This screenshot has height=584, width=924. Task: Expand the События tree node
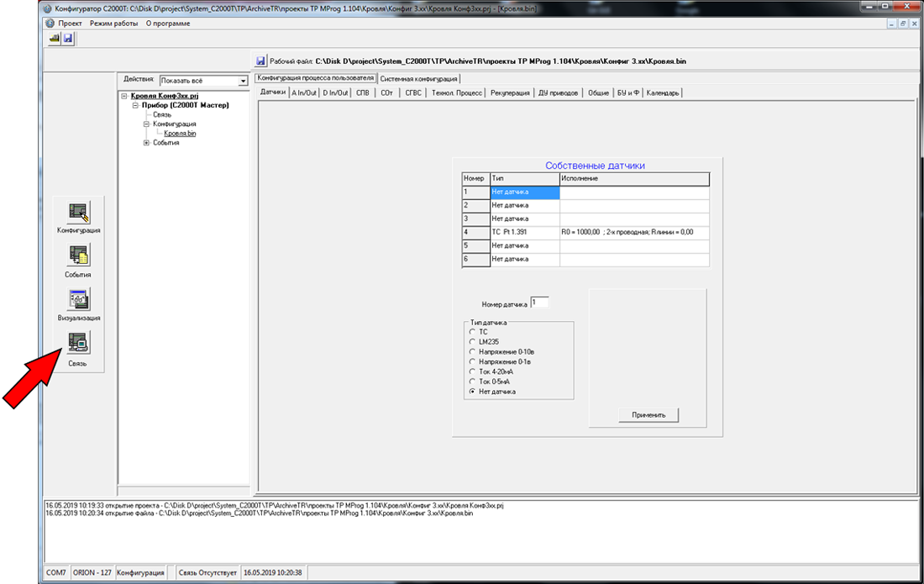pyautogui.click(x=146, y=143)
